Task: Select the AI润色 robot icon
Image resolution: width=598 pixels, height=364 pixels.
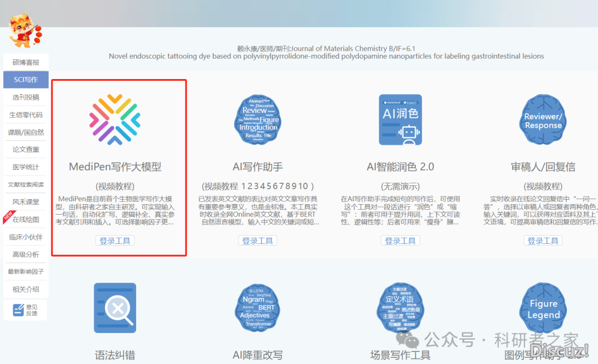Action: point(400,119)
